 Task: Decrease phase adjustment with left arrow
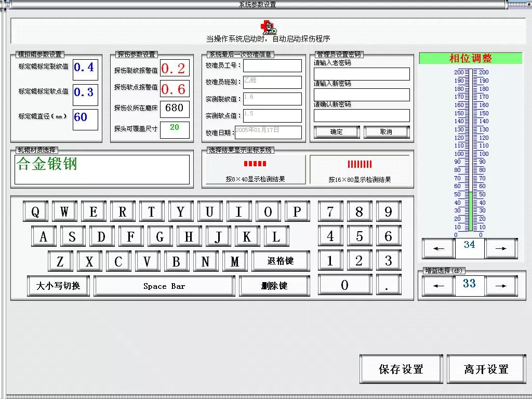438,249
